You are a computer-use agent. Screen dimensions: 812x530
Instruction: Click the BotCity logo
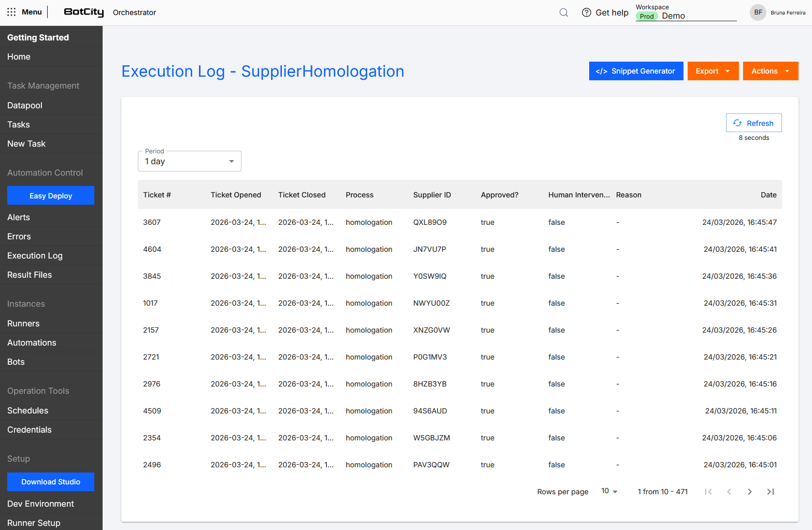click(x=83, y=12)
